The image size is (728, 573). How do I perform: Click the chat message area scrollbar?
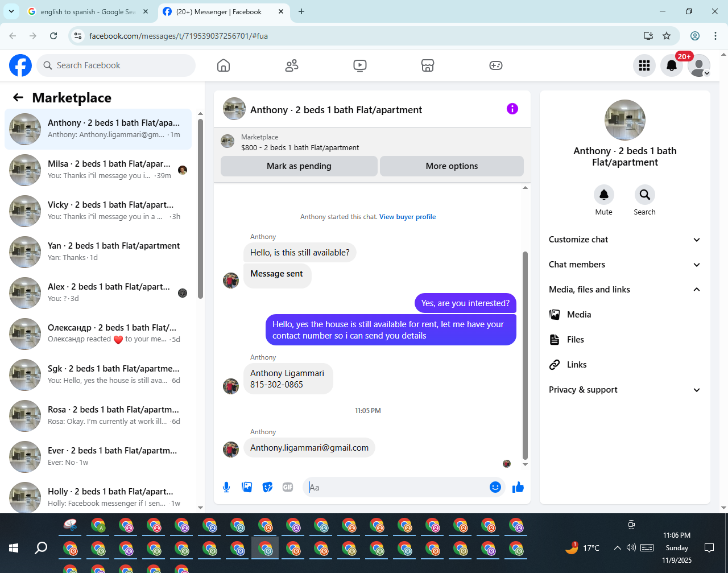[525, 355]
